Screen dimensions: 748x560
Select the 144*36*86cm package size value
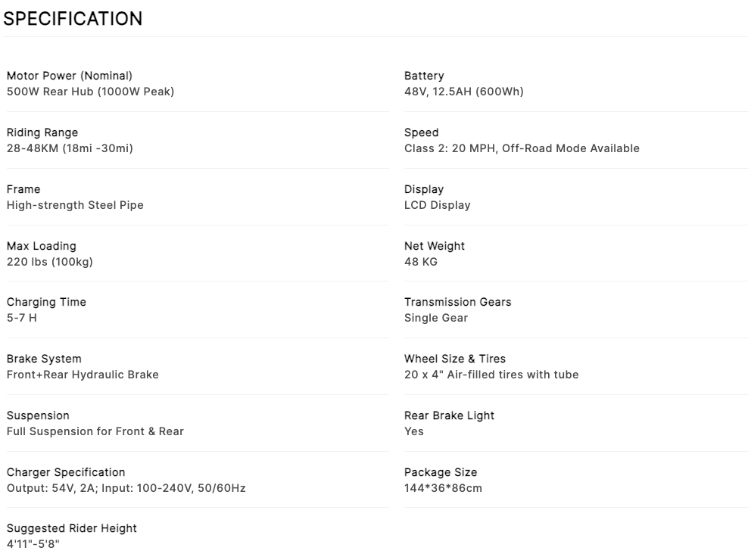click(x=443, y=488)
